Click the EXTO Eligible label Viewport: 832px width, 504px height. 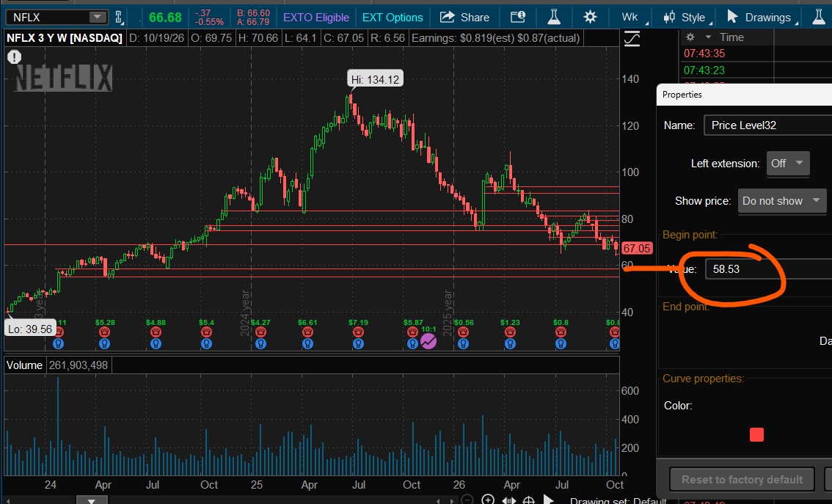click(316, 18)
